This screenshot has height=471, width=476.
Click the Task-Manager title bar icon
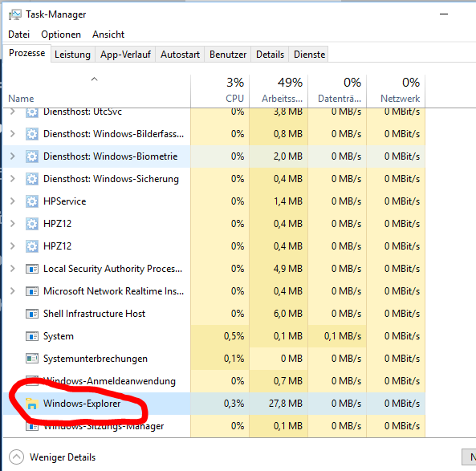pyautogui.click(x=15, y=14)
